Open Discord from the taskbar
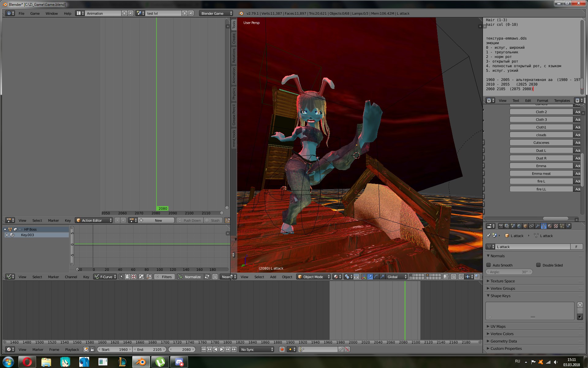Image resolution: width=588 pixels, height=368 pixels. [179, 362]
